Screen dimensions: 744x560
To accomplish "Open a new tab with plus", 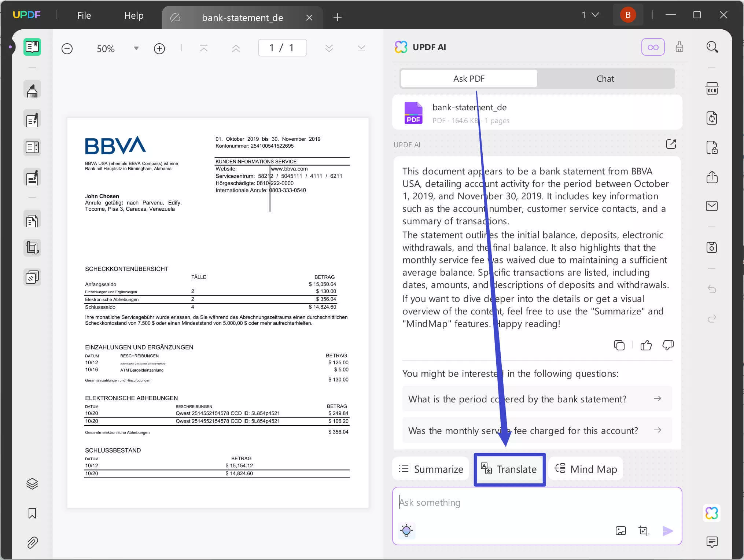I will click(x=338, y=17).
